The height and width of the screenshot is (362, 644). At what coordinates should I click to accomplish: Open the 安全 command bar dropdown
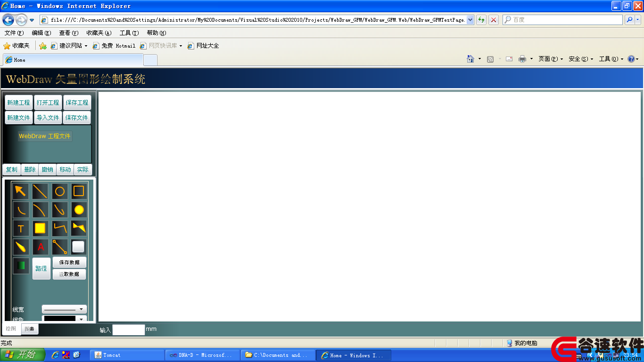(x=581, y=59)
